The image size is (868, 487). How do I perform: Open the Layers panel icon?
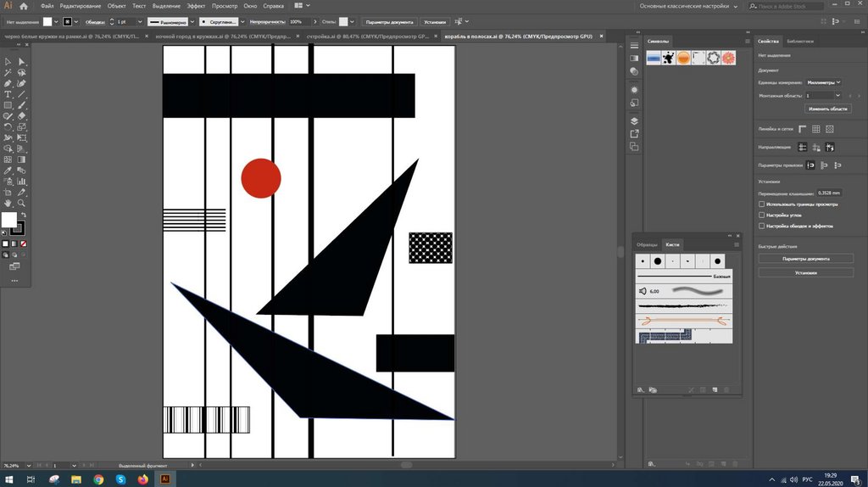pyautogui.click(x=634, y=121)
